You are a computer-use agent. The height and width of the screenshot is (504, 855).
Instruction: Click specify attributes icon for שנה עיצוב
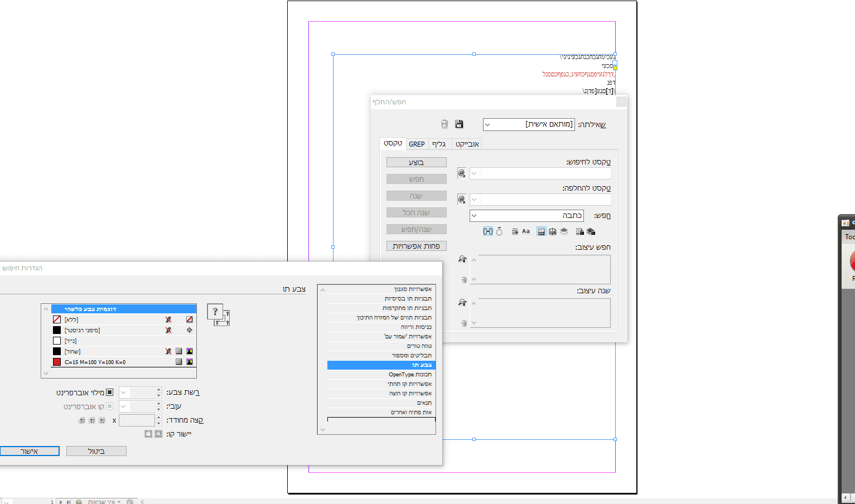point(462,302)
